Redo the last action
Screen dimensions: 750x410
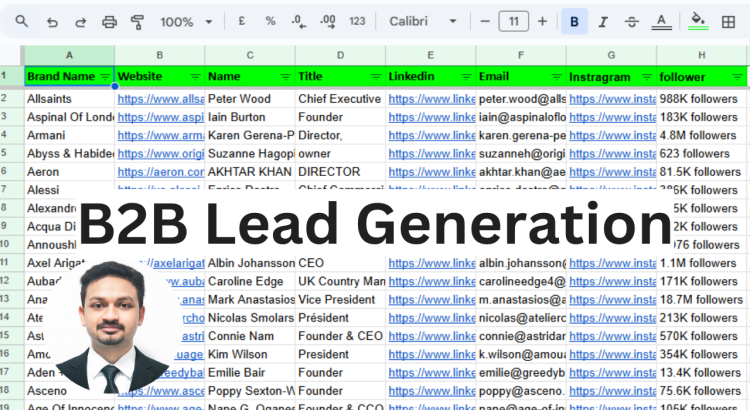coord(80,22)
